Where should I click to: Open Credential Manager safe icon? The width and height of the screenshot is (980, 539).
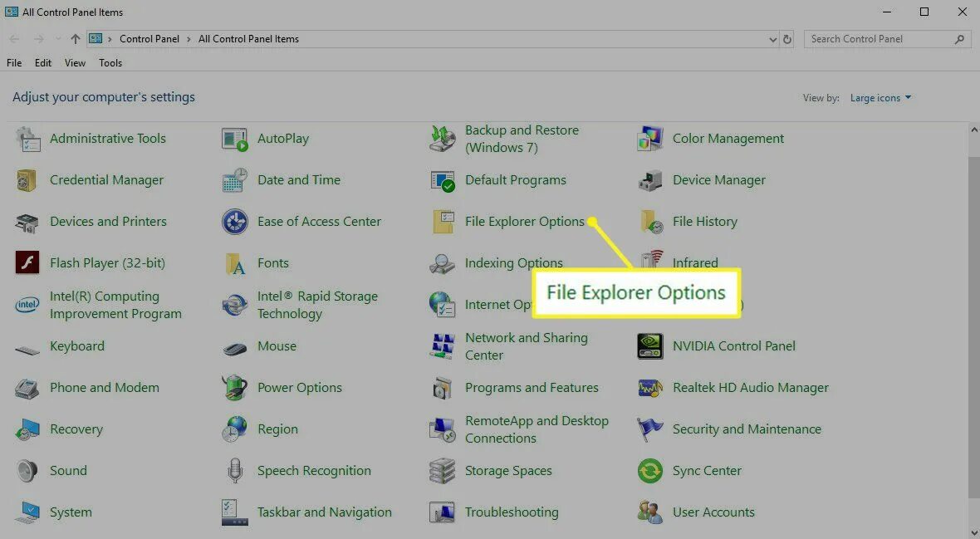point(27,180)
